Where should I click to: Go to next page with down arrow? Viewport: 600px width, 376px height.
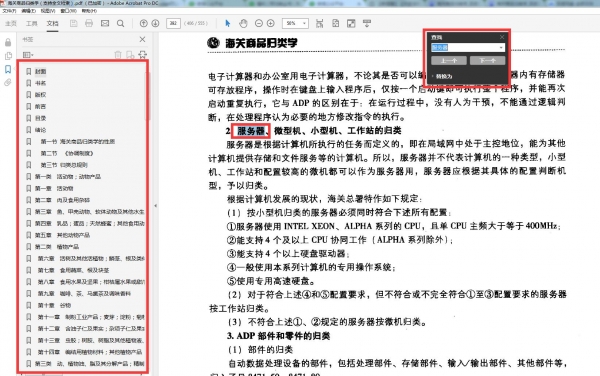click(x=155, y=23)
